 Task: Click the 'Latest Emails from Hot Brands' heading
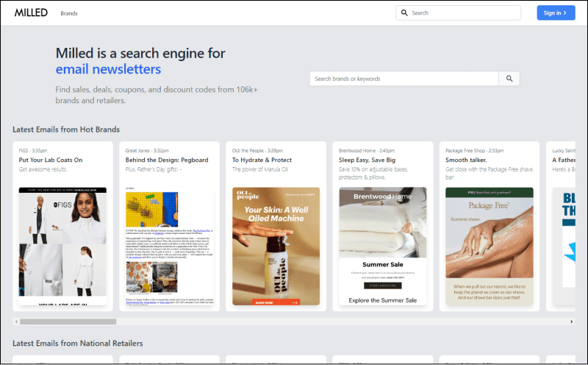click(x=66, y=130)
